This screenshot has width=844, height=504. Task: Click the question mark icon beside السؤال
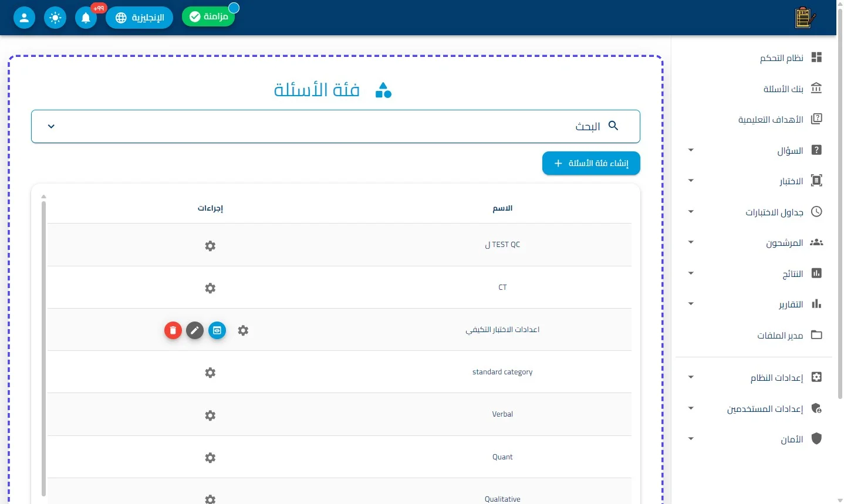coord(816,150)
